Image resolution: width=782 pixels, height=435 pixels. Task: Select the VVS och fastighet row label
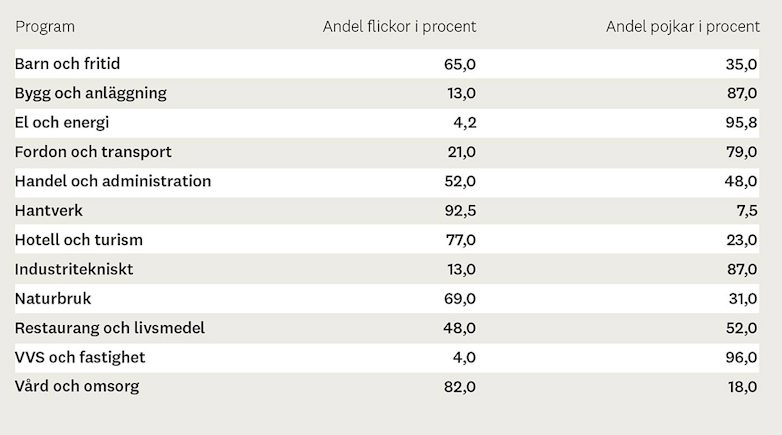[80, 357]
